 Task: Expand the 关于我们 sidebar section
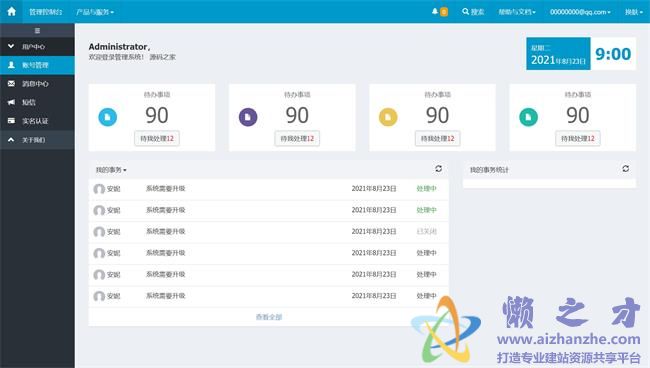pyautogui.click(x=37, y=140)
